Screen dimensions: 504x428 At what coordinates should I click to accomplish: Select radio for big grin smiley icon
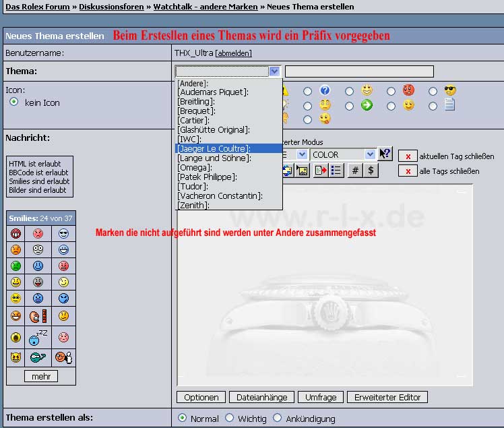pyautogui.click(x=349, y=91)
